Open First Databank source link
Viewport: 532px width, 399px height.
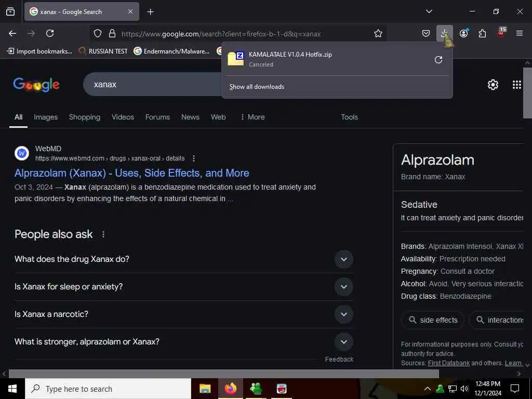449,363
